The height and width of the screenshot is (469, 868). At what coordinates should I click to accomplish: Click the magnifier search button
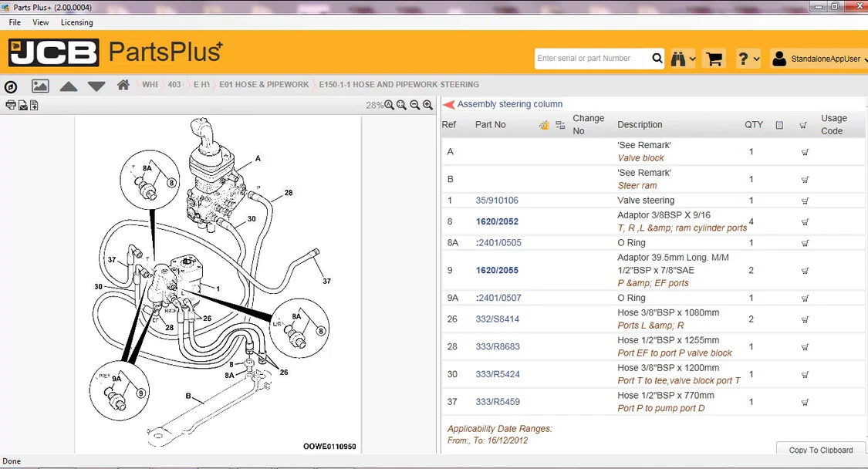(657, 59)
